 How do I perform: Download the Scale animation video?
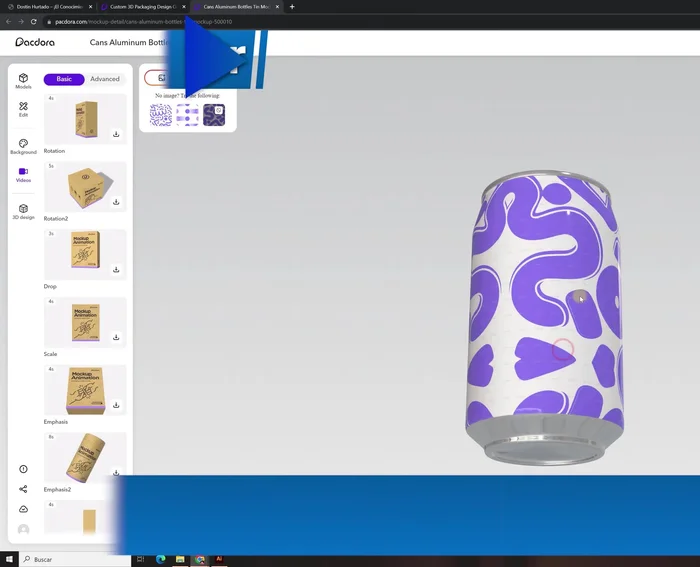tap(116, 337)
